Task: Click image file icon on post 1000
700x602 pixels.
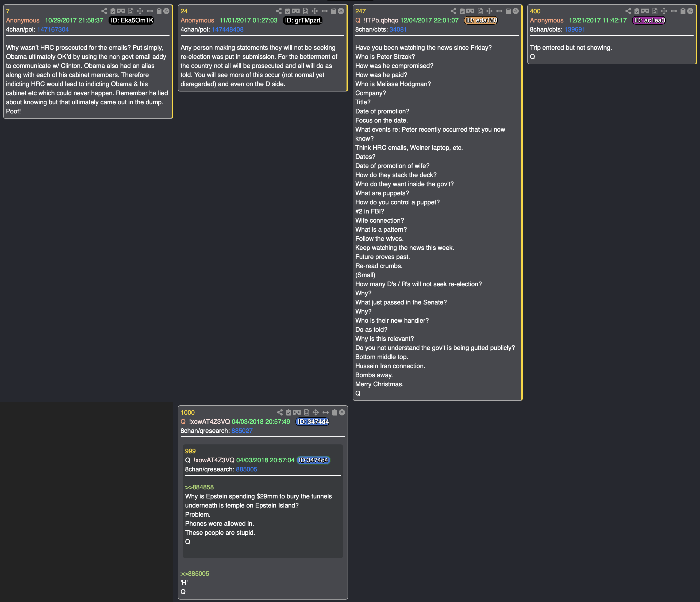Action: coord(306,412)
